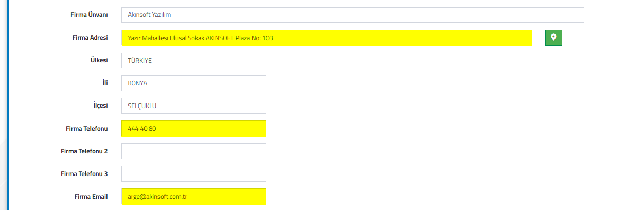This screenshot has height=210, width=644.
Task: Click the blue vertical border stripe
Action: tap(8, 105)
